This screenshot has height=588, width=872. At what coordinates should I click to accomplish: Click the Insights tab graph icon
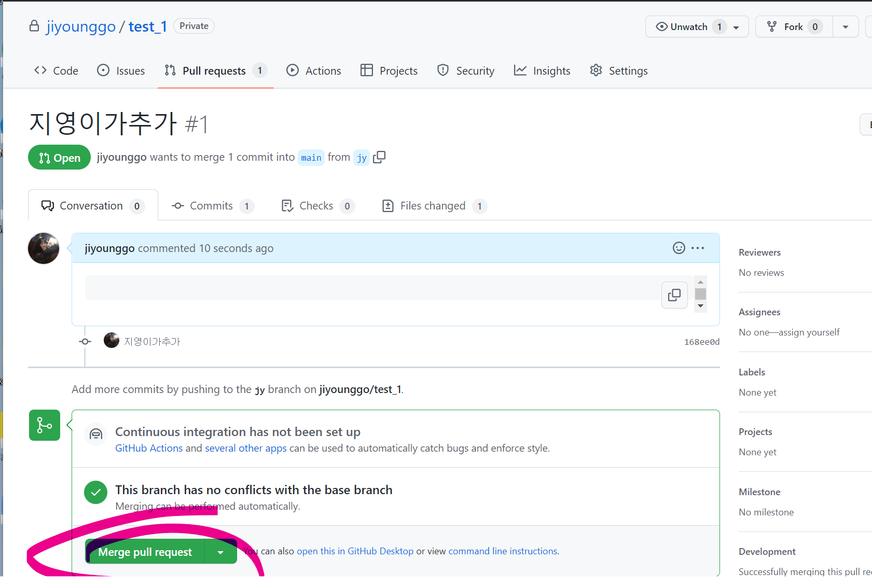pos(520,70)
